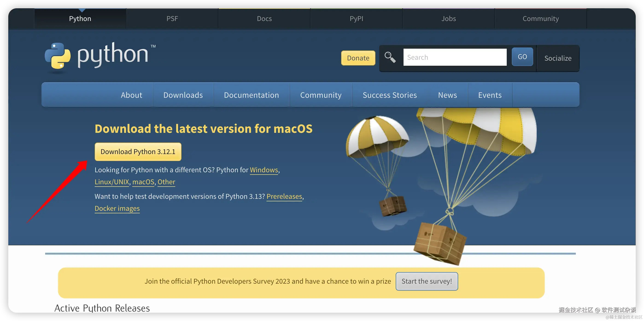Open the PSF top tab
644x321 pixels.
click(x=172, y=18)
